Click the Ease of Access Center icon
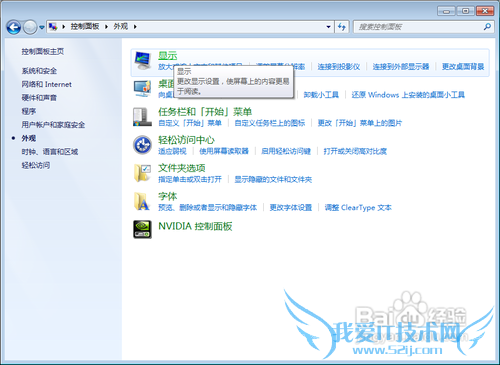500x365 pixels. [143, 145]
